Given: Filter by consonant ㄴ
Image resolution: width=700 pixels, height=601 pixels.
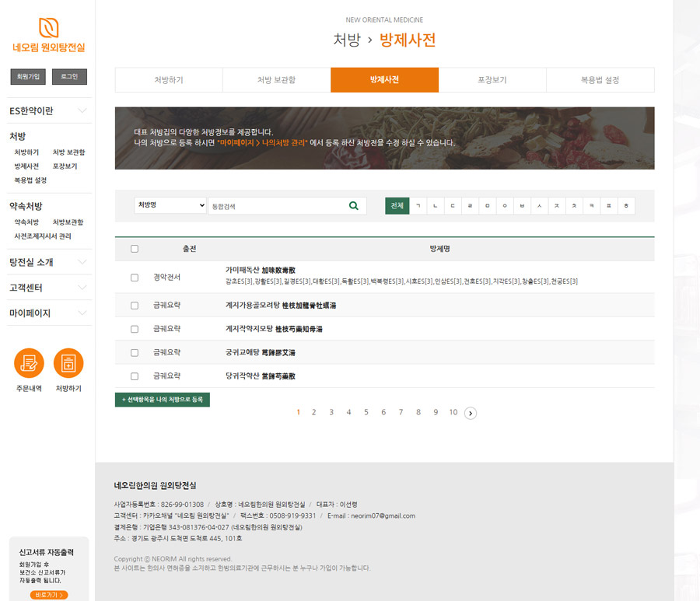Looking at the screenshot, I should (436, 206).
